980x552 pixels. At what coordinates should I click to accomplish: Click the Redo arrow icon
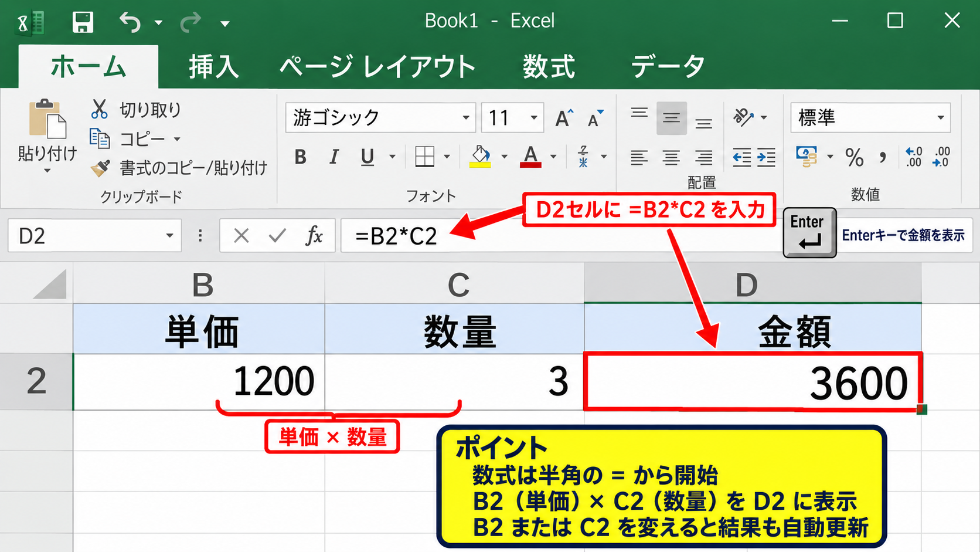coord(190,22)
